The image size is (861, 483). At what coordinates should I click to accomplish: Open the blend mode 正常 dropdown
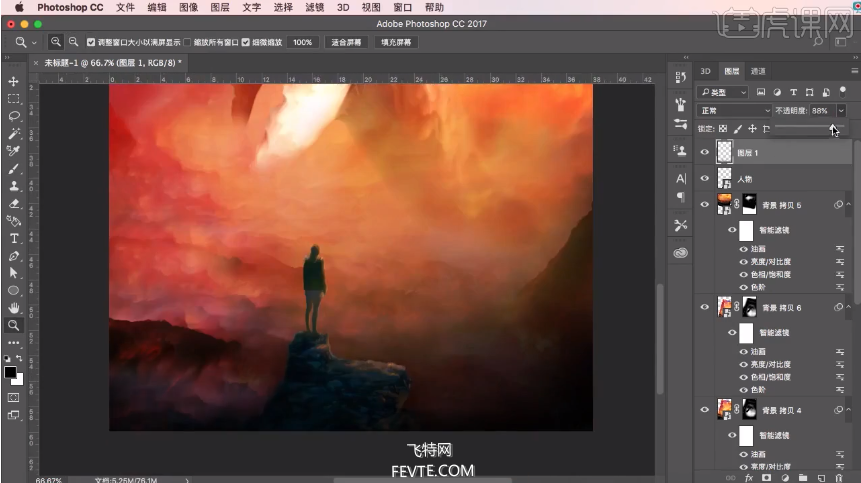click(x=734, y=110)
